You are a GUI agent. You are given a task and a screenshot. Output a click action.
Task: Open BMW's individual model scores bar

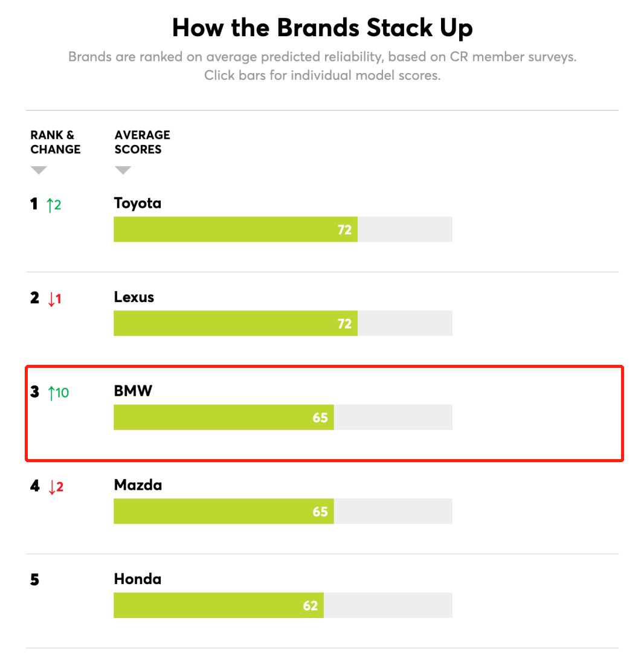[224, 417]
